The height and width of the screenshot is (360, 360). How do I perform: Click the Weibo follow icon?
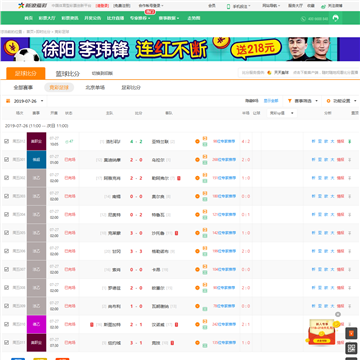323,6
